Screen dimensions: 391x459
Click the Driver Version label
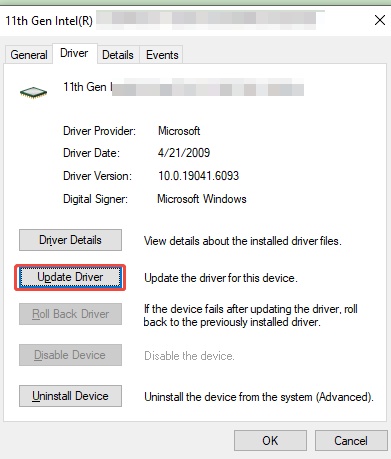[97, 176]
